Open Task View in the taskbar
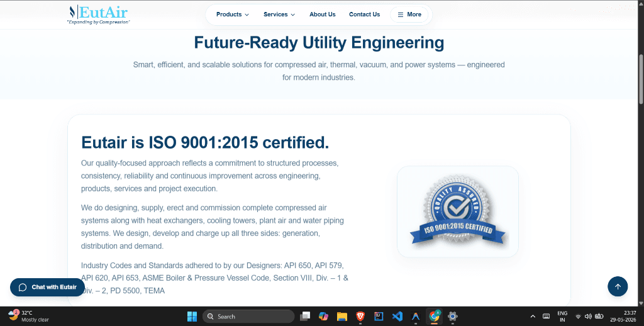This screenshot has height=326, width=644. pyautogui.click(x=305, y=316)
